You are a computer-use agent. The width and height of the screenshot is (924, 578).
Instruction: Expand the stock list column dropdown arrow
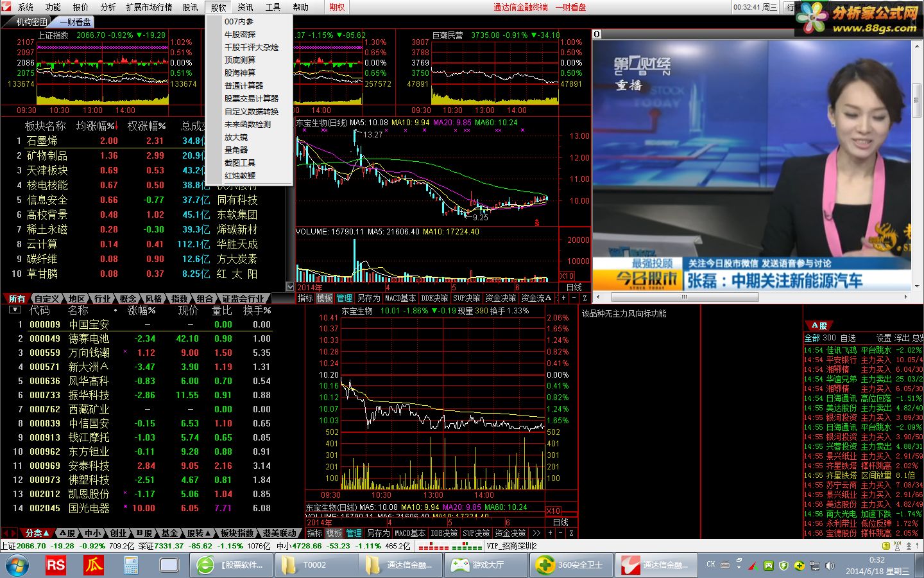[x=15, y=310]
